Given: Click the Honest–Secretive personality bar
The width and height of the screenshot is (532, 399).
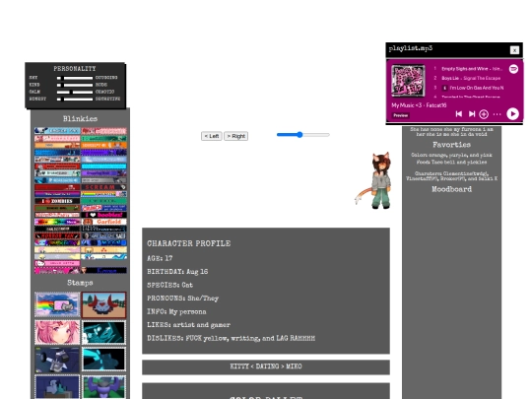Looking at the screenshot, I should pos(75,100).
